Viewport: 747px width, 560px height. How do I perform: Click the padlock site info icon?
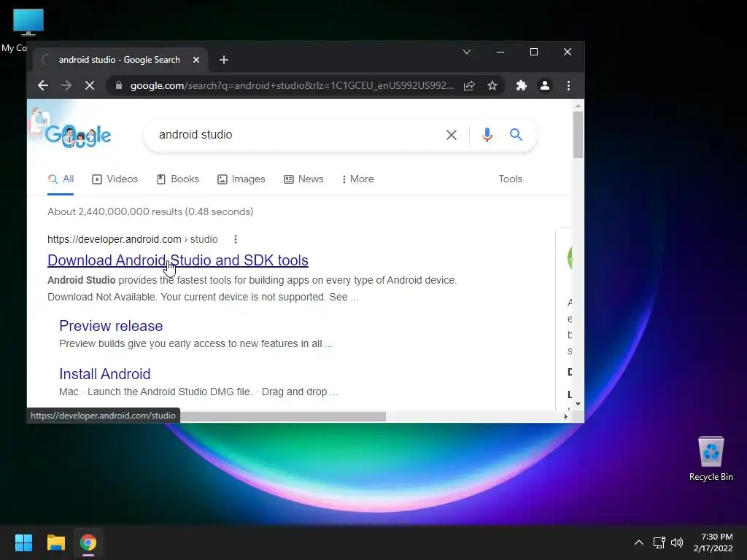point(119,85)
